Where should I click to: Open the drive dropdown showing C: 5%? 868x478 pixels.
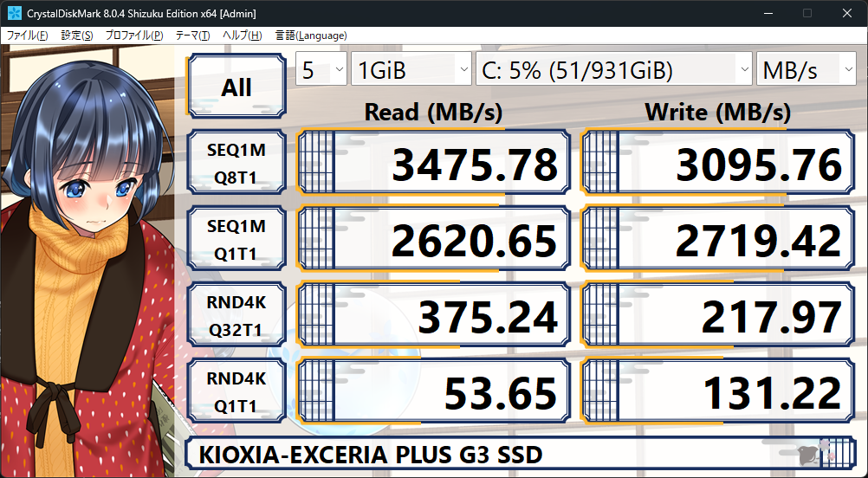point(614,69)
